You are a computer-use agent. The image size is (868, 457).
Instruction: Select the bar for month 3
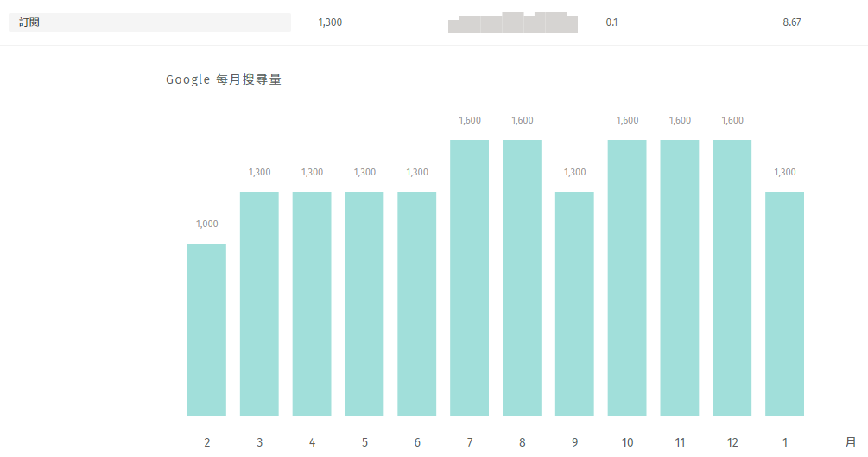tap(259, 304)
